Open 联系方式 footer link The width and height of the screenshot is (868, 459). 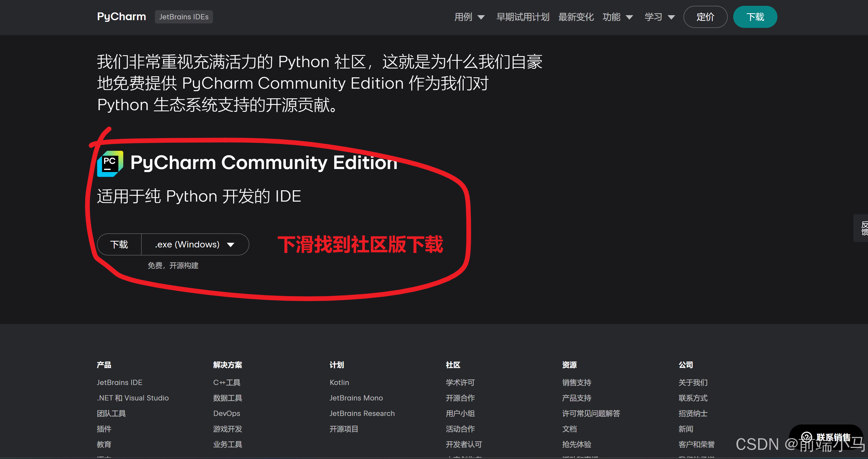click(x=693, y=398)
